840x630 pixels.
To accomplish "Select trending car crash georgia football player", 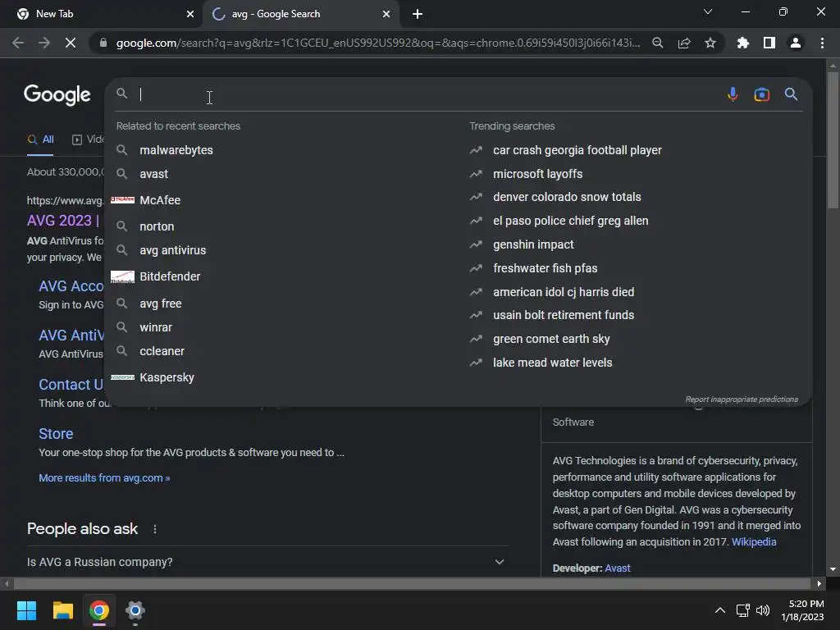I will (x=577, y=150).
